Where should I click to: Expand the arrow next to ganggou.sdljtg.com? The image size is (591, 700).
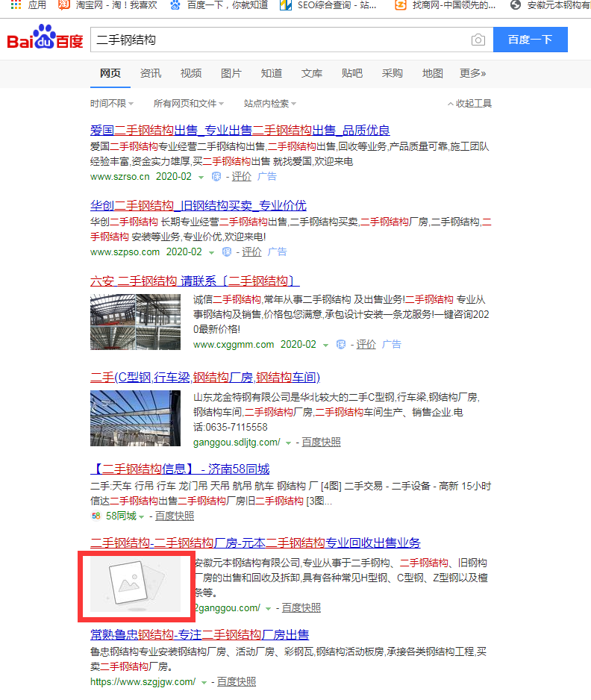point(288,443)
